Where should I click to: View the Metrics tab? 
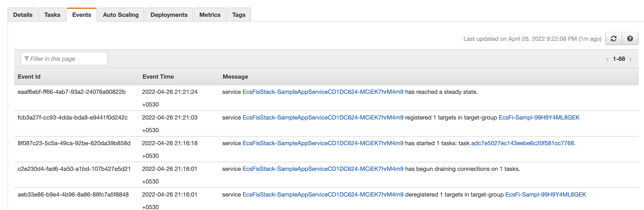[210, 15]
